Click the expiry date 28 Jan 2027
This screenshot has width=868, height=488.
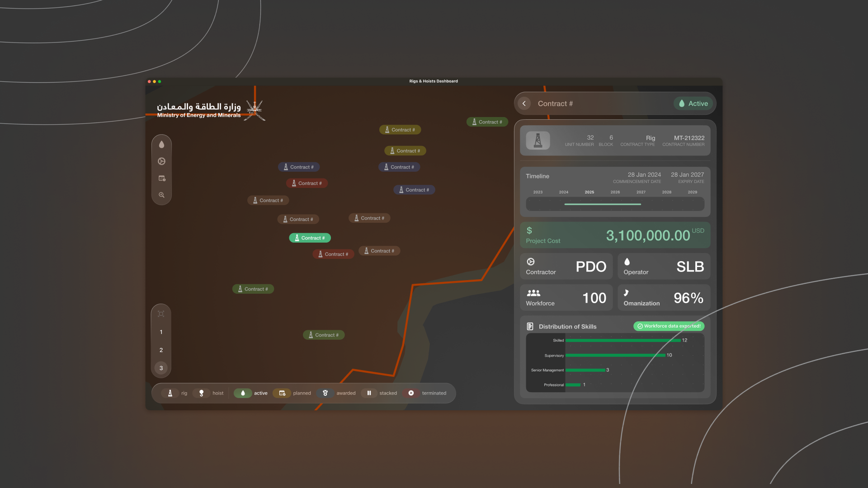pyautogui.click(x=687, y=174)
